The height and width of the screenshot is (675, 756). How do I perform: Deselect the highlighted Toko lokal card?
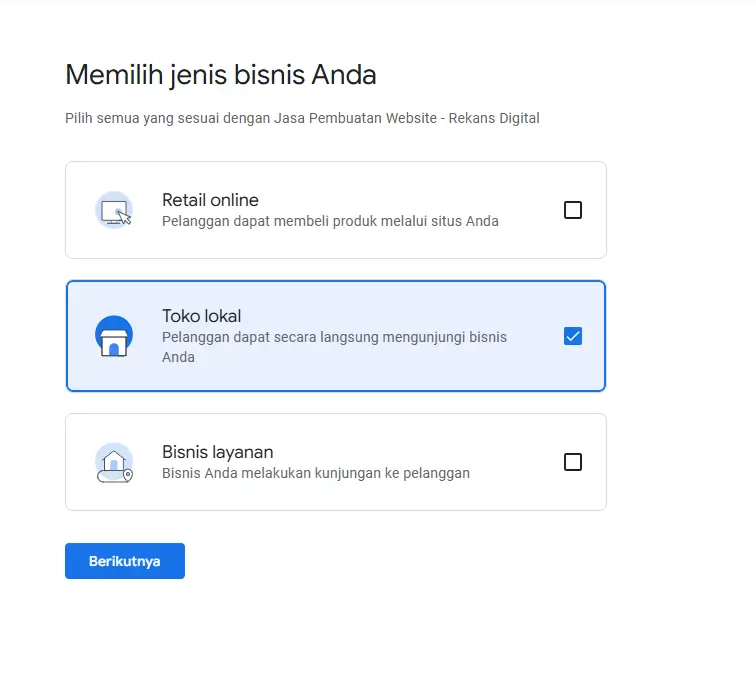(336, 336)
